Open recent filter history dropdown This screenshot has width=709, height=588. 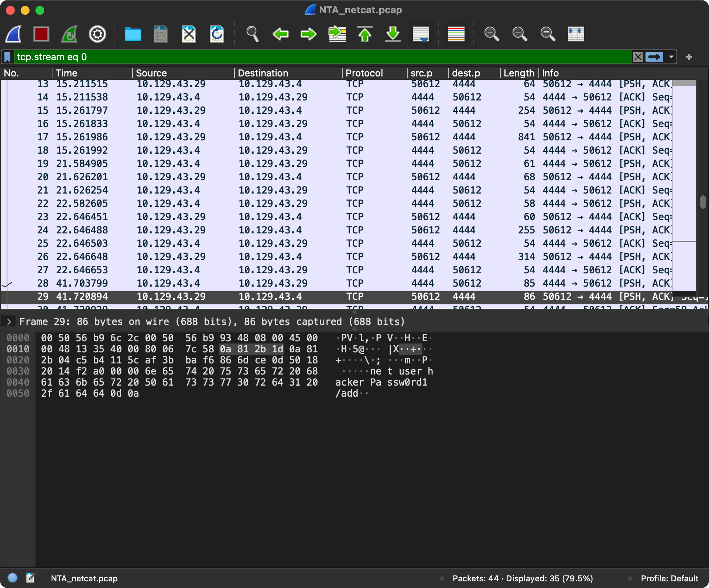click(x=671, y=57)
